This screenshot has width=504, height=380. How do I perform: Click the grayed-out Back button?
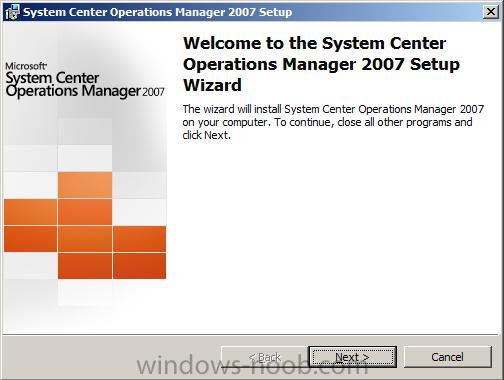pyautogui.click(x=265, y=357)
